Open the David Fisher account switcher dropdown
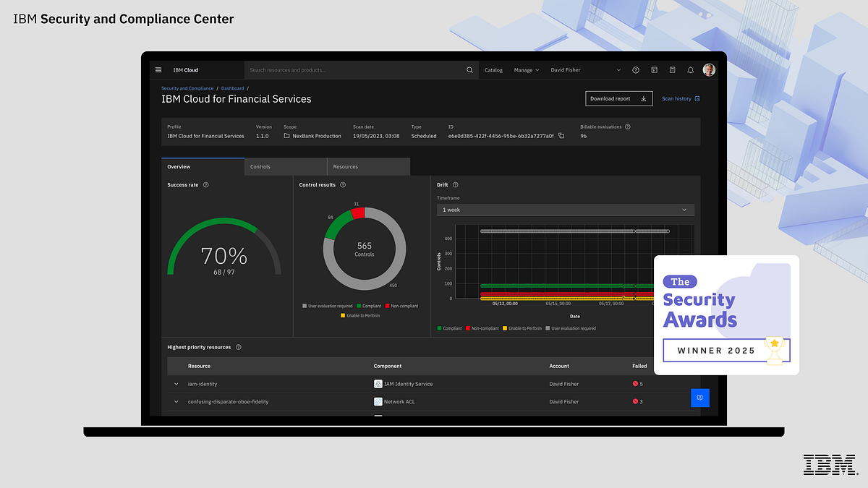868x488 pixels. [587, 70]
